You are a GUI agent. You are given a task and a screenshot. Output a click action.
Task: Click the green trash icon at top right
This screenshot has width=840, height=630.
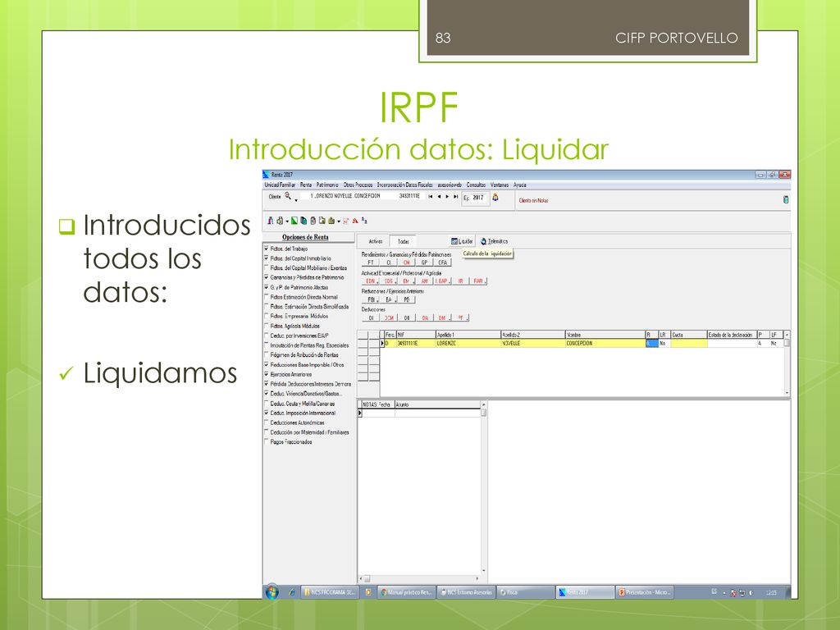[785, 199]
